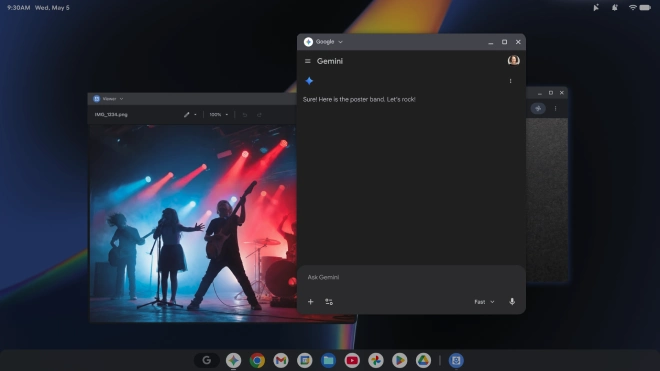The height and width of the screenshot is (371, 660).
Task: Open the Files app from the shelf
Action: (328, 360)
